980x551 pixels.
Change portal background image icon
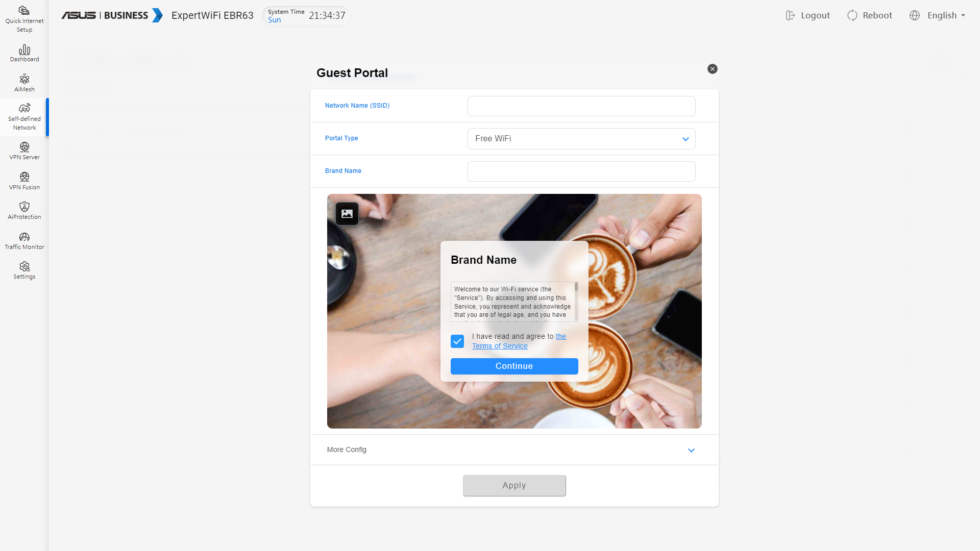(347, 214)
